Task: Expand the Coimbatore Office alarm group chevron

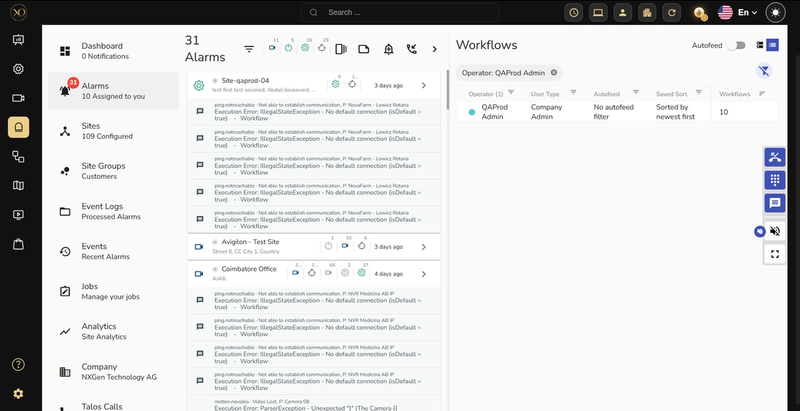Action: tap(423, 273)
